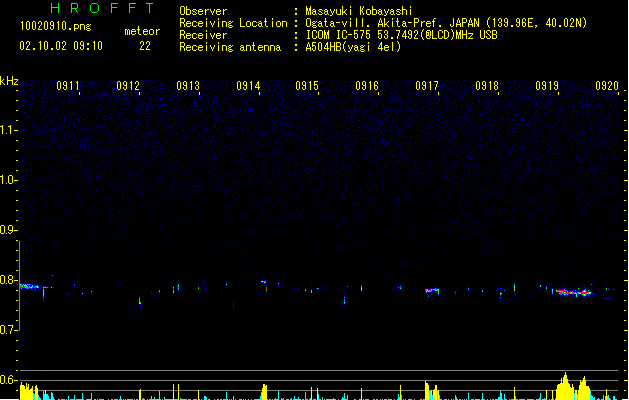Click the 0915 time marker

click(x=307, y=86)
